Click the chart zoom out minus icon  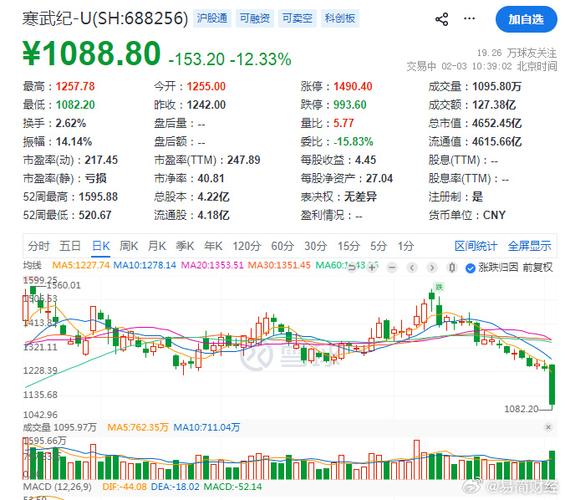click(392, 268)
